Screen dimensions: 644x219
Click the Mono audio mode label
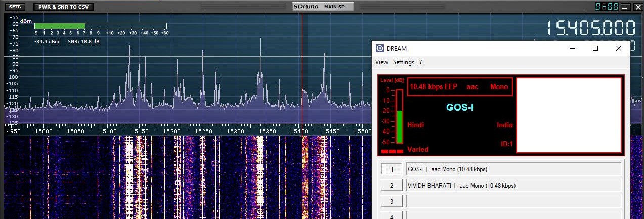click(499, 87)
